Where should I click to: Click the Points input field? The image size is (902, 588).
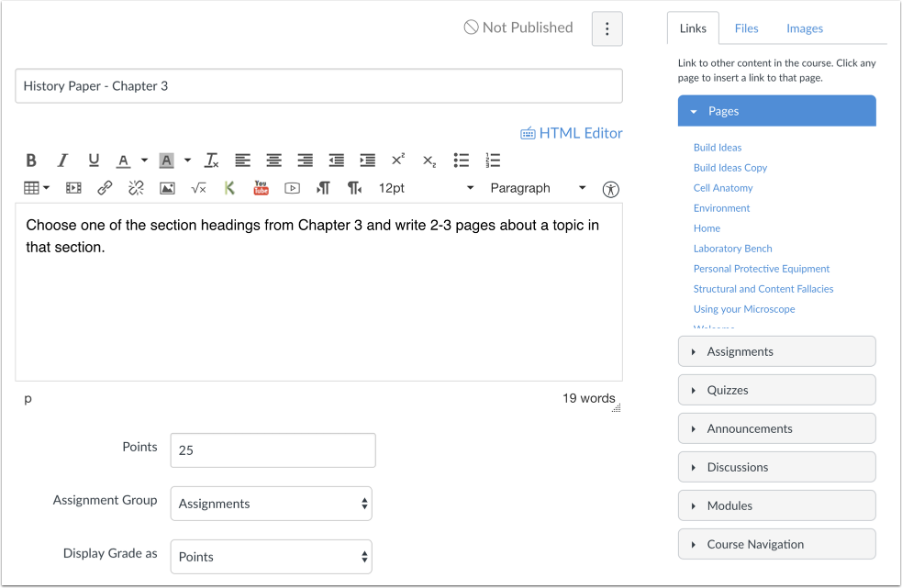pyautogui.click(x=273, y=450)
